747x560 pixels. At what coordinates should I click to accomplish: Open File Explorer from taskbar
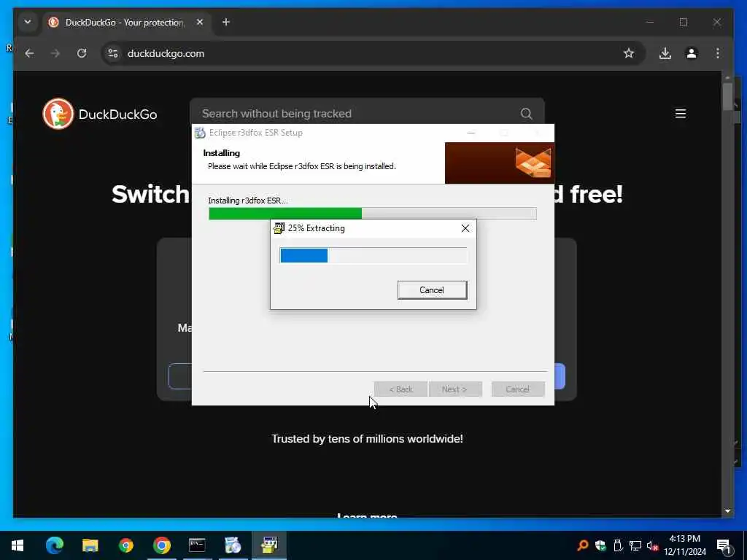point(90,545)
